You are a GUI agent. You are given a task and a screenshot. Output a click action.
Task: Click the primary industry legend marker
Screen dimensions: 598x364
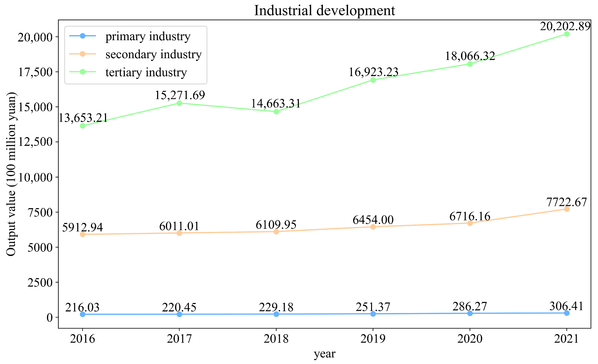pyautogui.click(x=83, y=36)
